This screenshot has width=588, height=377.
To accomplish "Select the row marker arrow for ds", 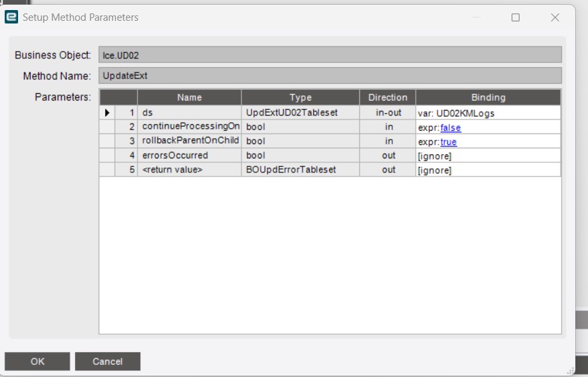I will (x=107, y=113).
